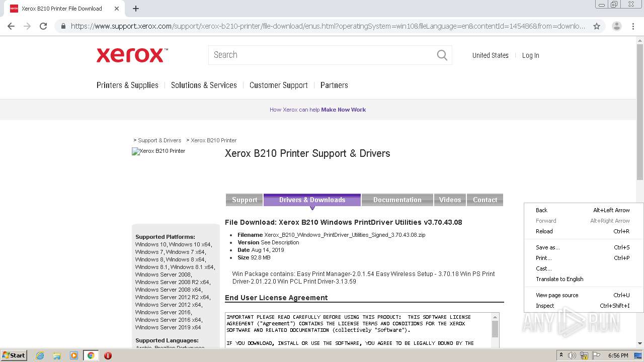Image resolution: width=644 pixels, height=362 pixels.
Task: Open the file explorer taskbar icon
Action: 57,355
